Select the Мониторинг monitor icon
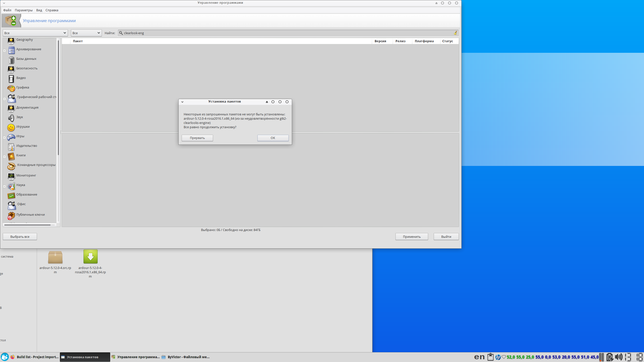The image size is (644, 362). pyautogui.click(x=11, y=176)
